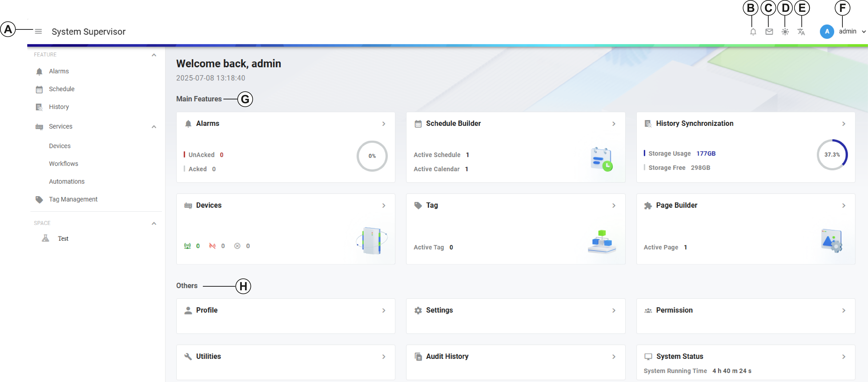The height and width of the screenshot is (382, 868).
Task: Open Tag Management in the sidebar
Action: click(x=73, y=199)
